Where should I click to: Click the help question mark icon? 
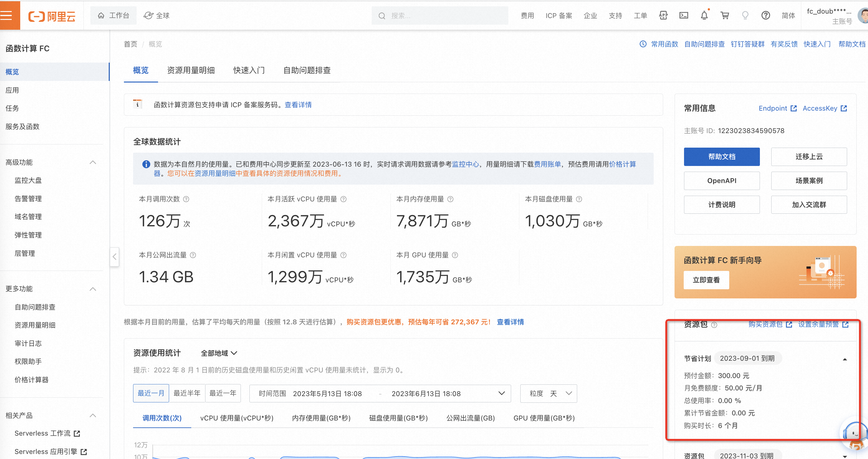point(765,15)
